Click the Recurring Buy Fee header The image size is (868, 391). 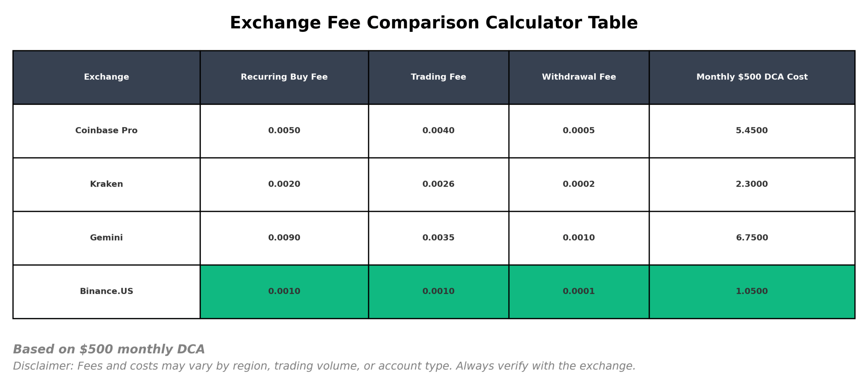(284, 77)
